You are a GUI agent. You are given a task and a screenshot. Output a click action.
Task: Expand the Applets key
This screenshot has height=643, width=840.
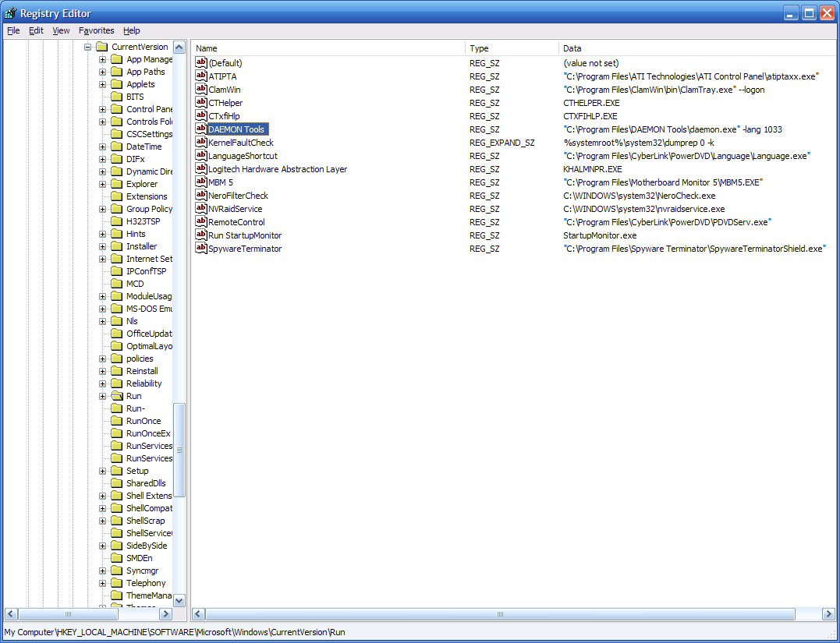102,85
